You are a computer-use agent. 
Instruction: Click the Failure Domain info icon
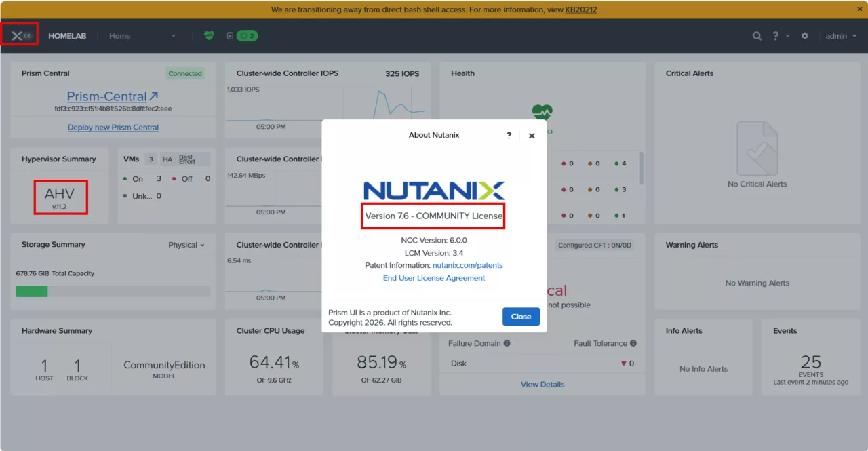click(507, 343)
